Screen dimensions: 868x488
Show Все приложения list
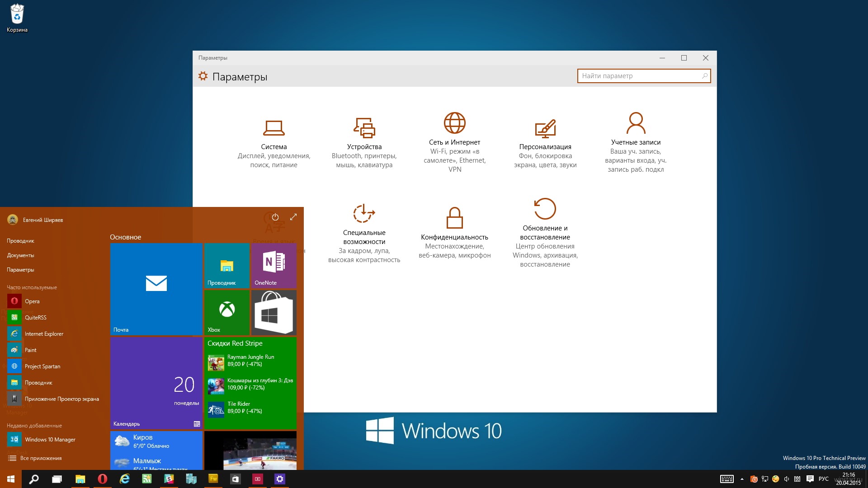click(x=35, y=458)
